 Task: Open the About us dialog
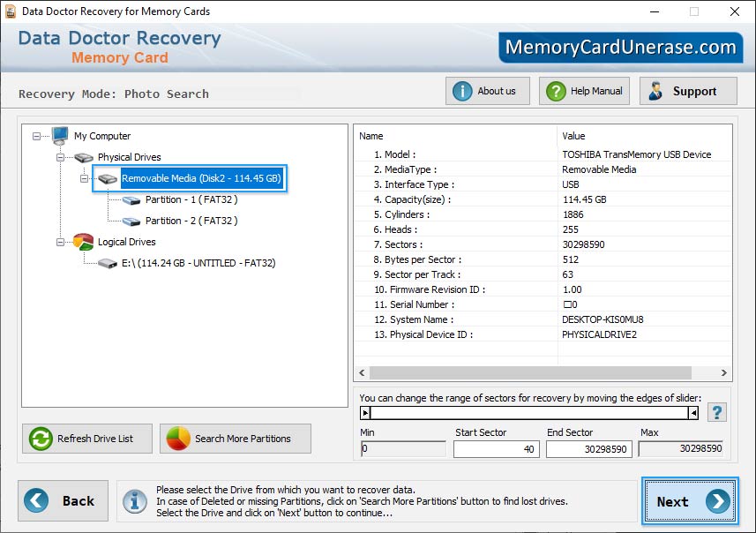click(488, 91)
